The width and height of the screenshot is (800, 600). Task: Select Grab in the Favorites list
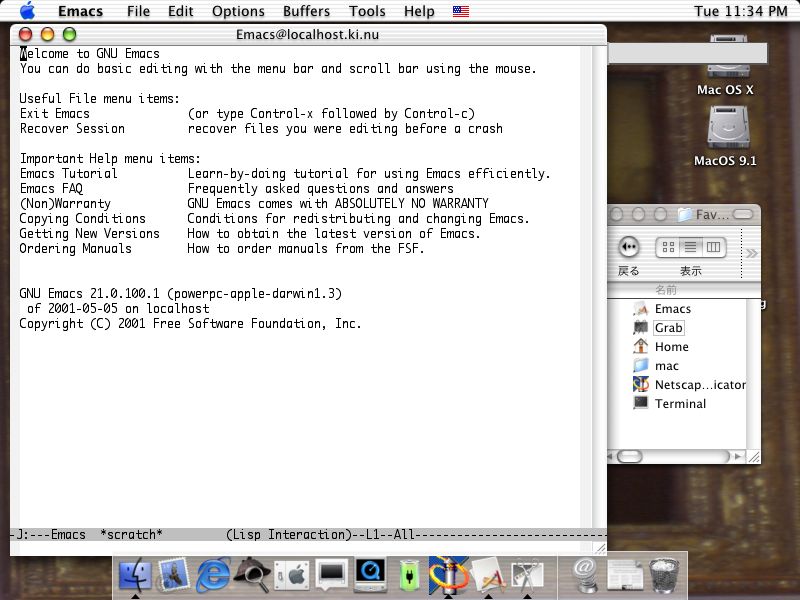tap(668, 328)
